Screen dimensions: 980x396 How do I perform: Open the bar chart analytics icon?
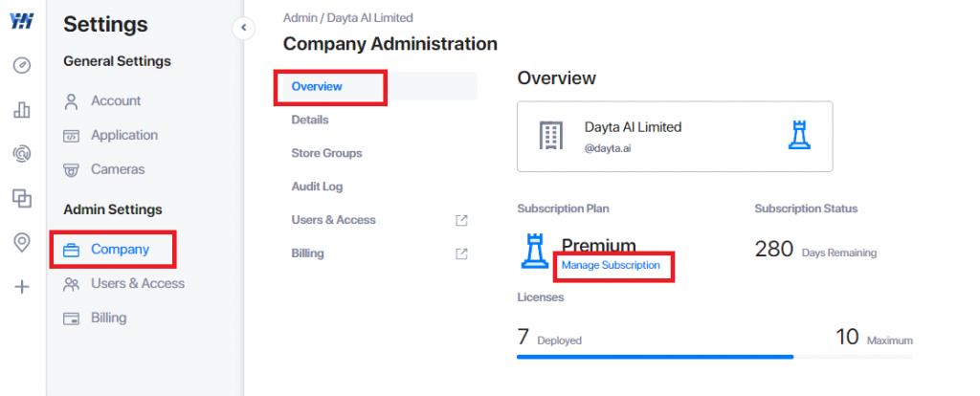click(22, 110)
